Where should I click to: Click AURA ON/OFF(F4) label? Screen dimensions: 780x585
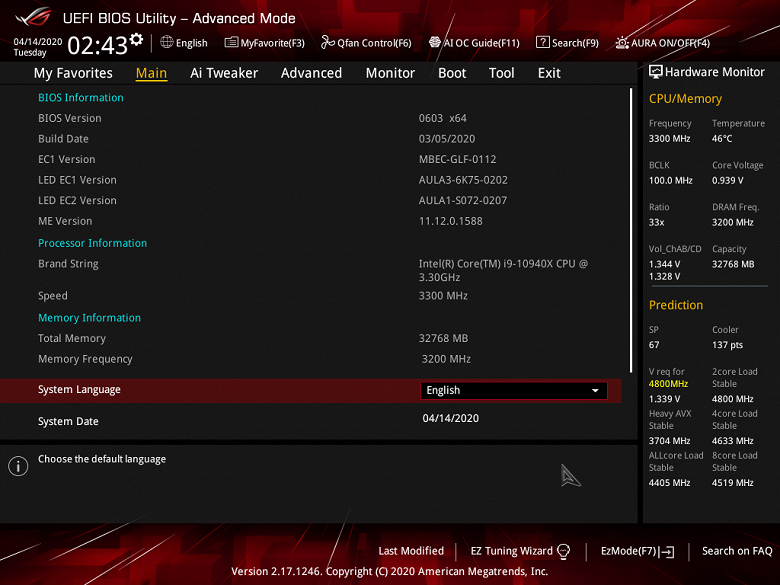[x=671, y=43]
